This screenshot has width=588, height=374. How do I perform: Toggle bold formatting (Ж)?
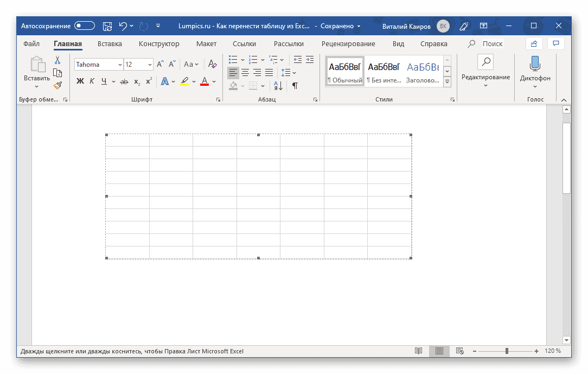79,81
